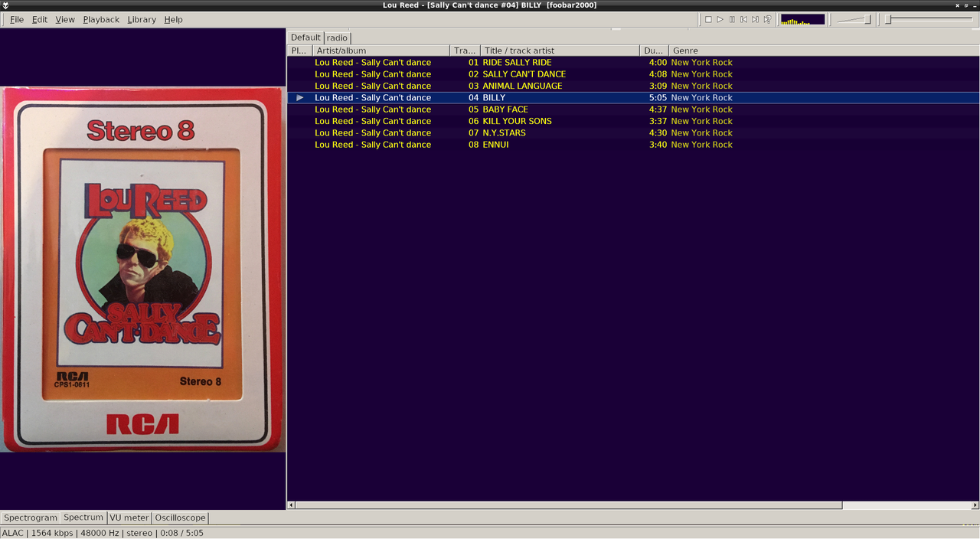Click the random playback button
This screenshot has height=539, width=980.
click(x=767, y=19)
